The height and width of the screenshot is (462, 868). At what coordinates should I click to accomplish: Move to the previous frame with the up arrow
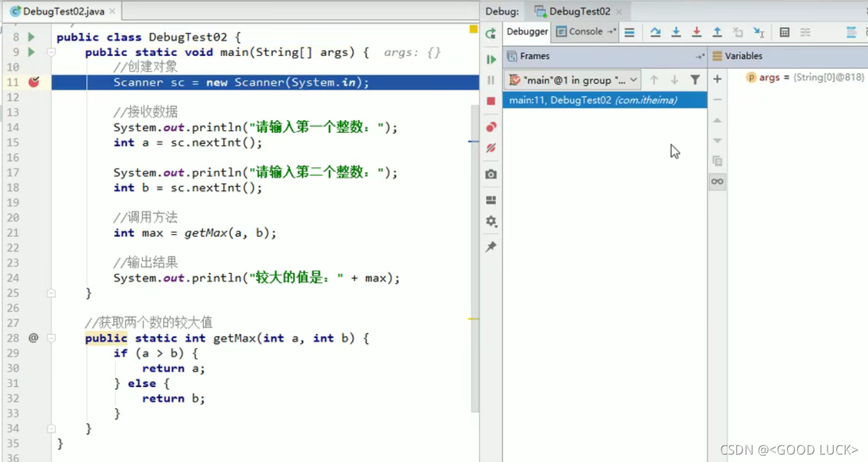pos(654,80)
